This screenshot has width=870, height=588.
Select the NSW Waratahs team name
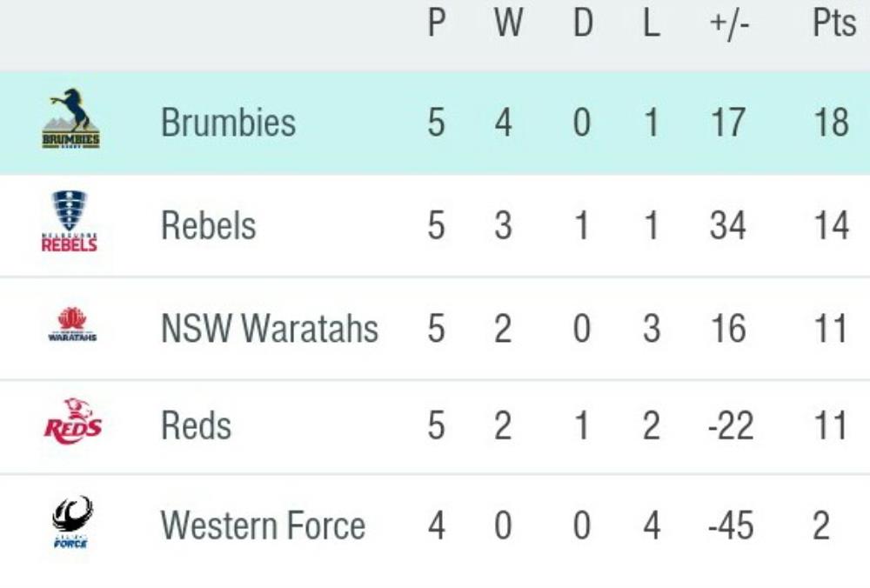point(270,329)
